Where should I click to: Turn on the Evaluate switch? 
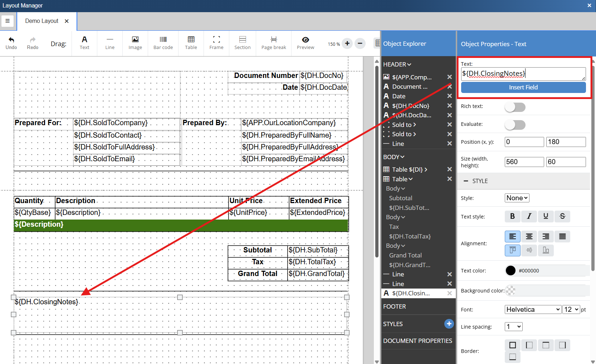[515, 125]
